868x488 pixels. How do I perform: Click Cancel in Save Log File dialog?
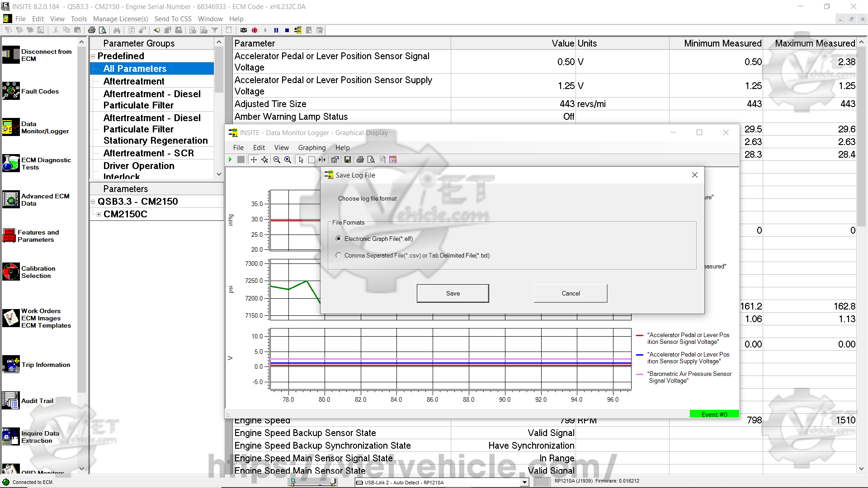coord(571,293)
